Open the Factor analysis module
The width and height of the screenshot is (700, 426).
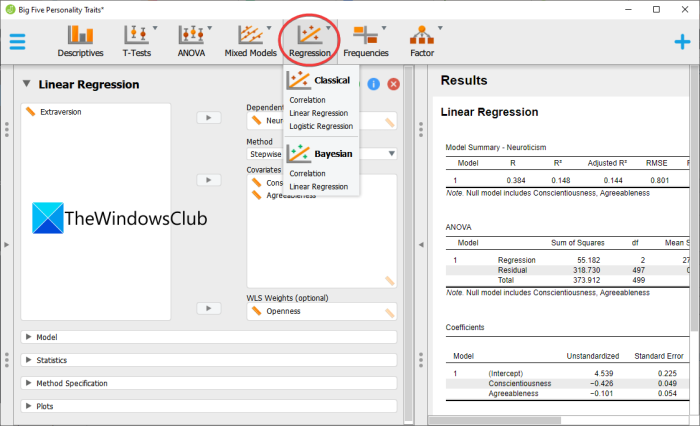pos(422,41)
